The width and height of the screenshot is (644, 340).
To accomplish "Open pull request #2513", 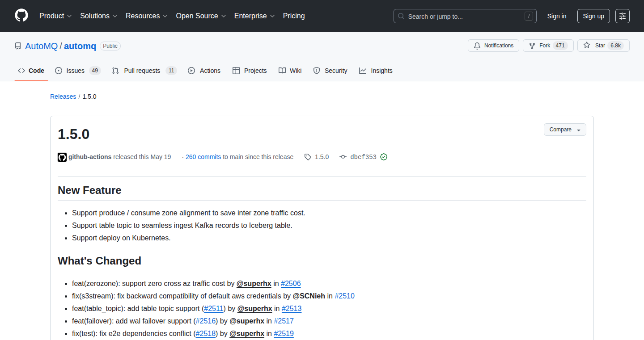I will (x=292, y=308).
